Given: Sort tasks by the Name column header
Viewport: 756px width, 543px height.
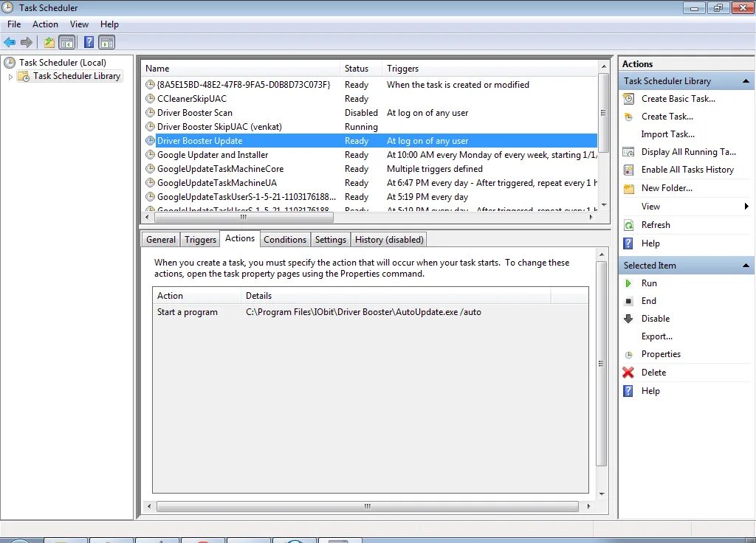Looking at the screenshot, I should click(240, 69).
